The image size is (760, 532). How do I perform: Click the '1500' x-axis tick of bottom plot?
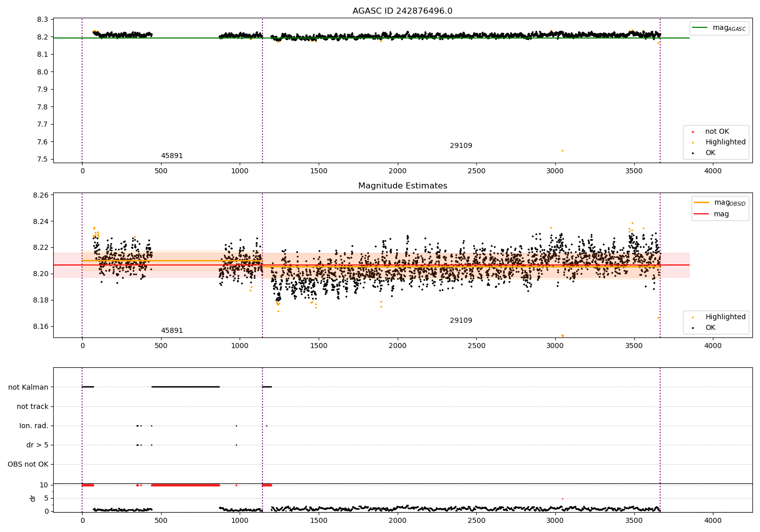pos(319,520)
